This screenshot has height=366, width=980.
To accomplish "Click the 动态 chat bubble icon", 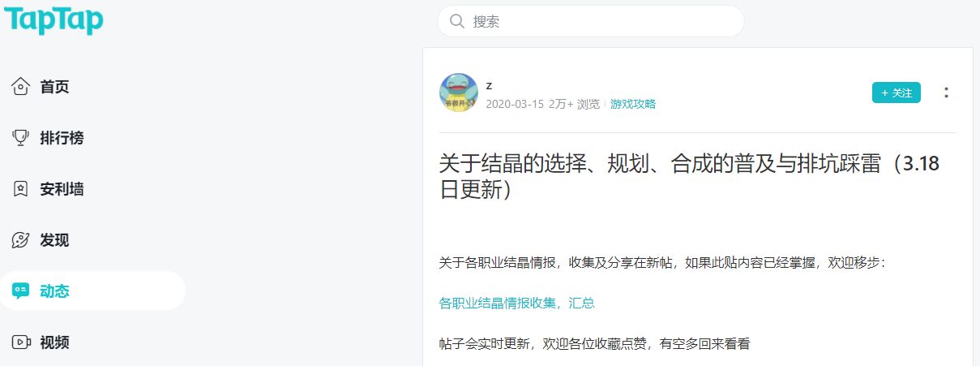I will (x=21, y=291).
